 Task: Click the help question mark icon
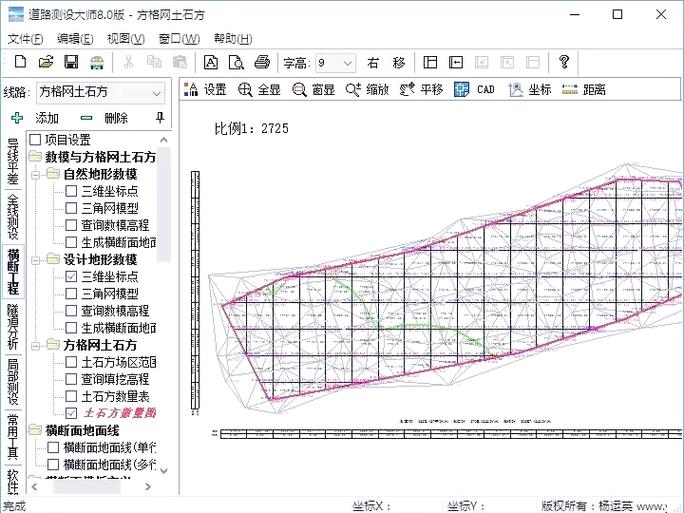pos(564,62)
